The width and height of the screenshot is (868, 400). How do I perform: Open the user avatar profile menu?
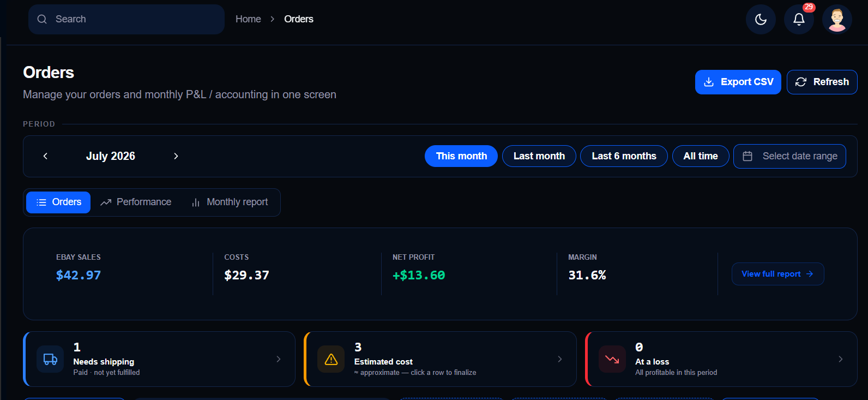click(x=837, y=20)
